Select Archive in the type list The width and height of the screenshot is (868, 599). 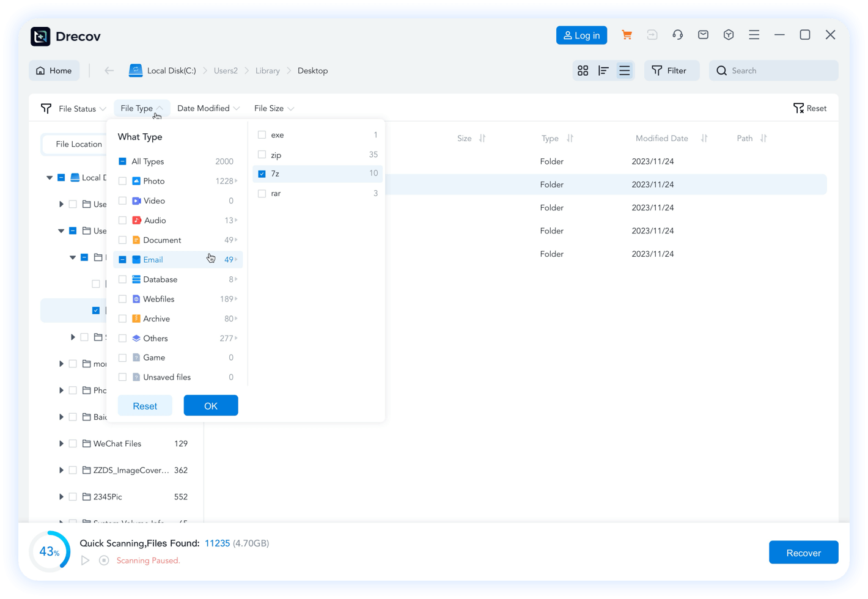(156, 318)
